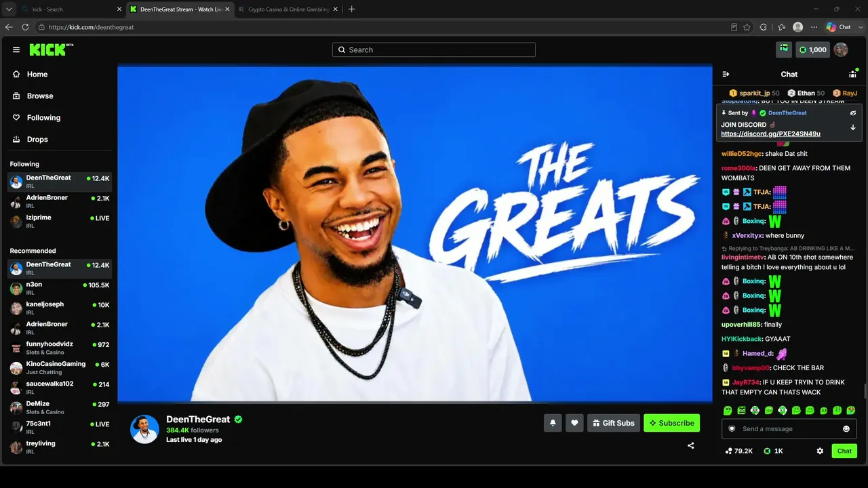Open Copilot Chat in the browser
Image resolution: width=868 pixels, height=488 pixels.
[838, 27]
